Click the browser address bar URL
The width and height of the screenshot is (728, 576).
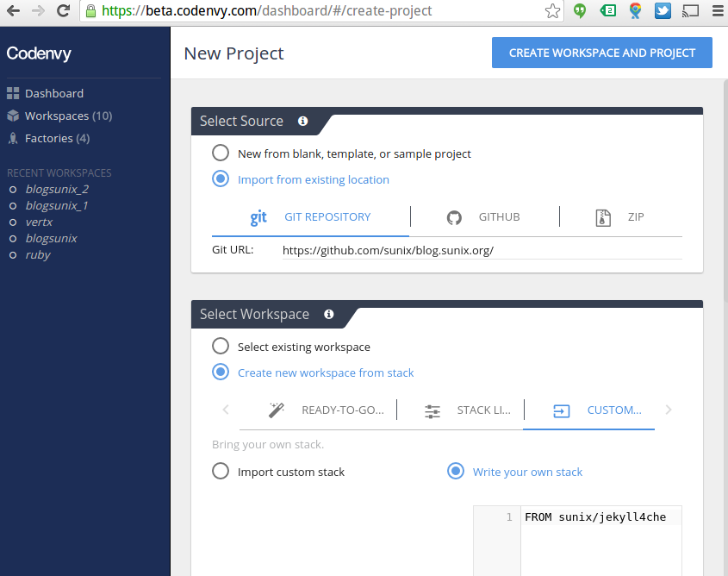click(x=266, y=10)
